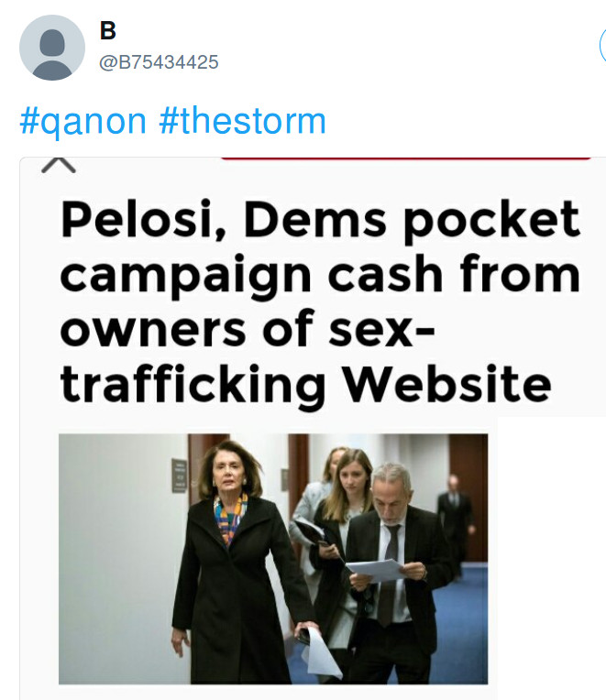Open the #qanon hashtag

point(84,121)
